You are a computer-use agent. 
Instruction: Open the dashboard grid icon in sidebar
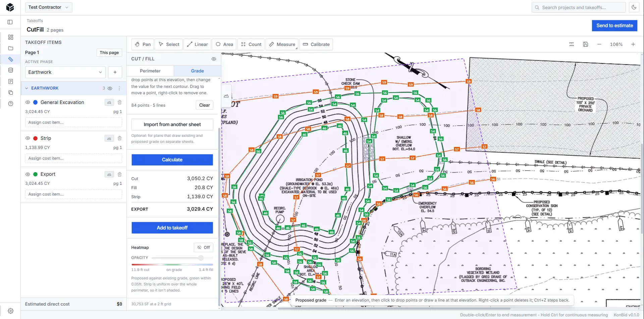point(10,37)
